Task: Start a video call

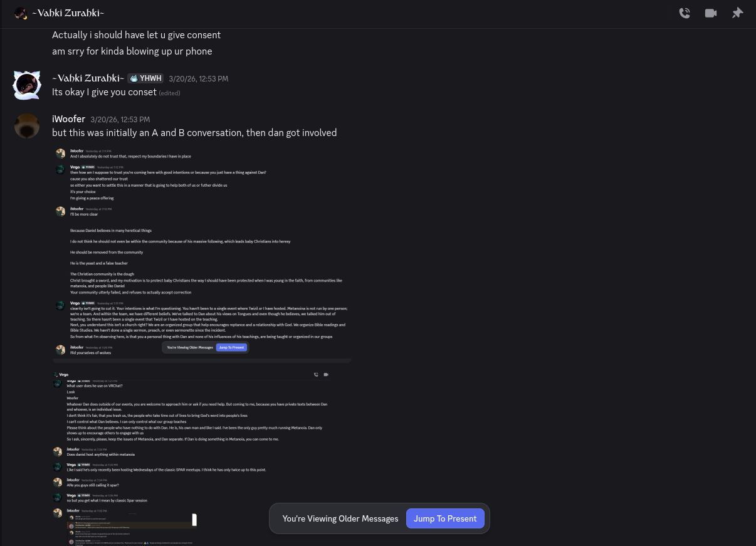Action: point(711,13)
